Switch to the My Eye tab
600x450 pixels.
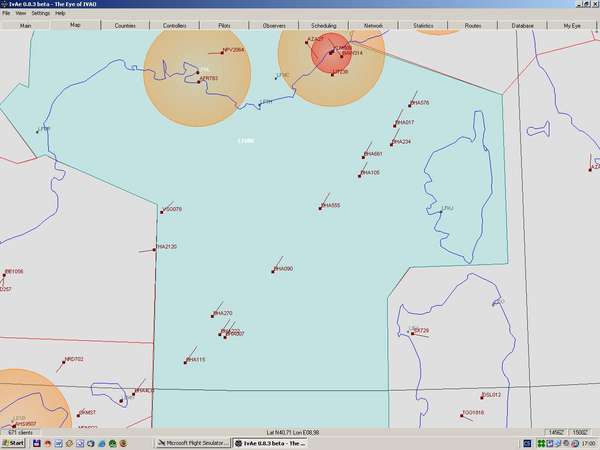point(572,25)
